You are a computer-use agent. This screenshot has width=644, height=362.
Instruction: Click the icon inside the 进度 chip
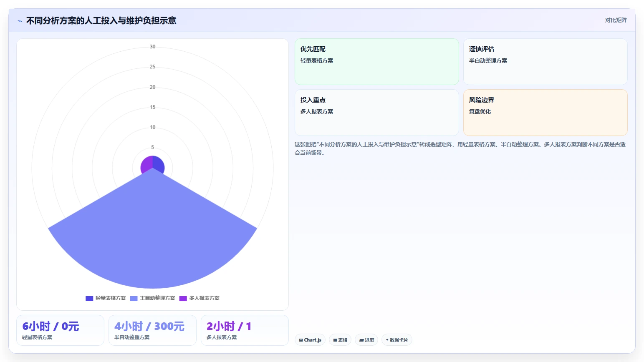[x=361, y=340]
